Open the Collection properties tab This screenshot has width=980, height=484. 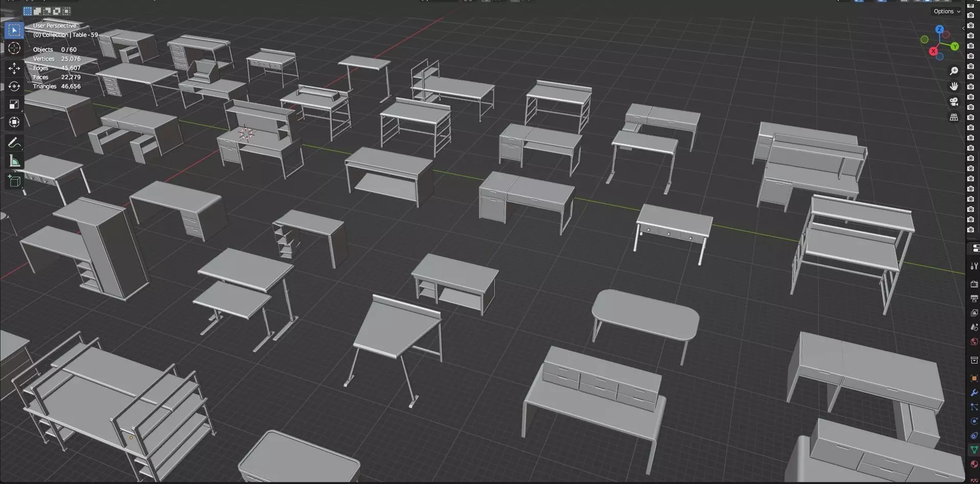click(974, 360)
